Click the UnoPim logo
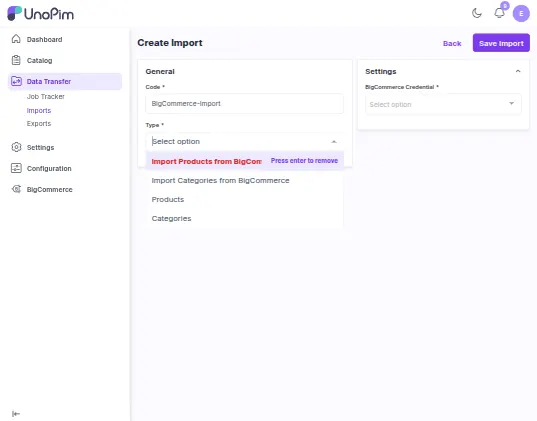Screen dimensions: 537x421 40,14
